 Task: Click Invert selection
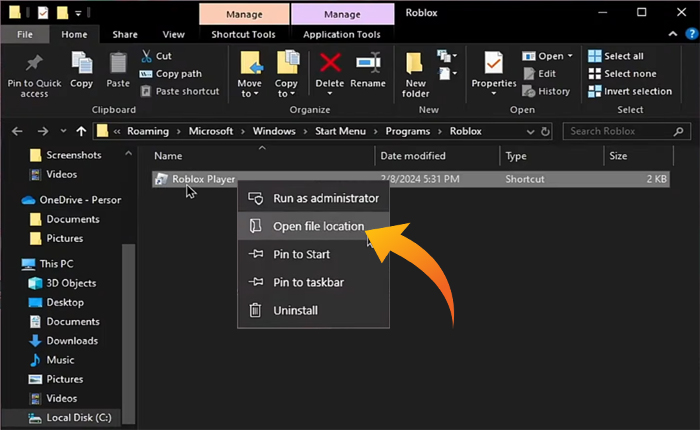point(630,91)
